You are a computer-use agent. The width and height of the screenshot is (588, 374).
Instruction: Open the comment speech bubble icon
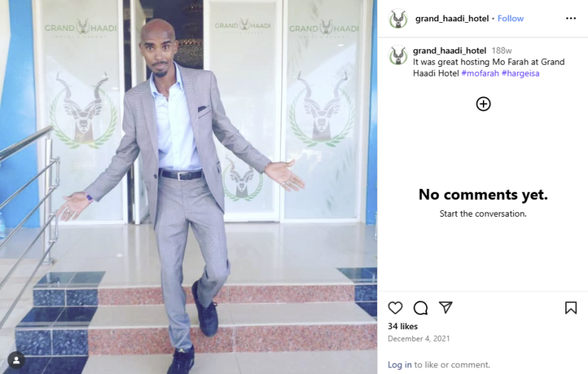(420, 308)
